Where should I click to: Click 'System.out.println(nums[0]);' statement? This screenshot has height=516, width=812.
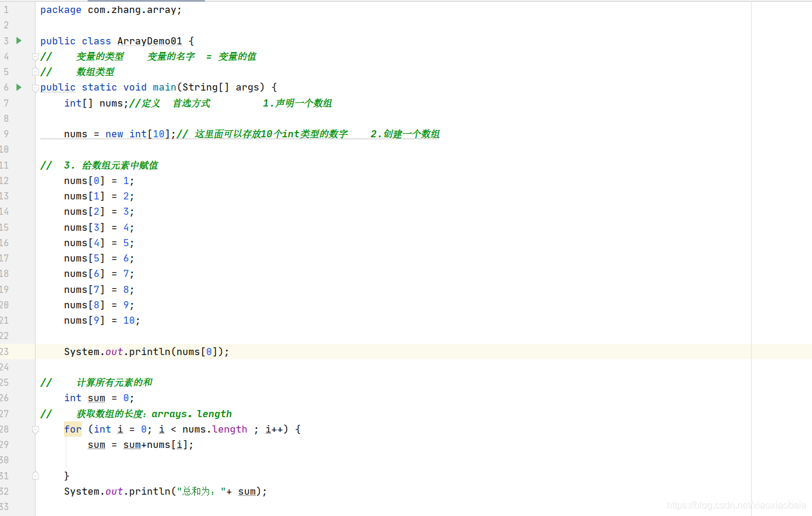(x=147, y=351)
